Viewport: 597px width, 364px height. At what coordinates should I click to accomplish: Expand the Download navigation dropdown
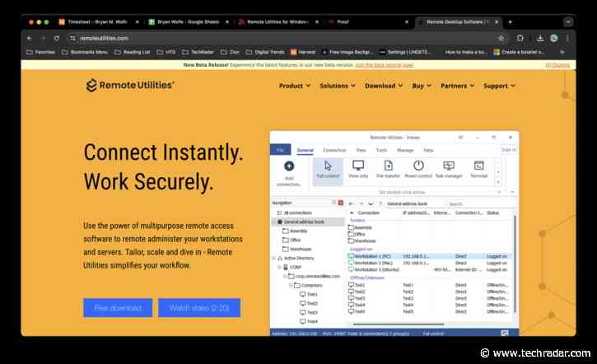[384, 86]
